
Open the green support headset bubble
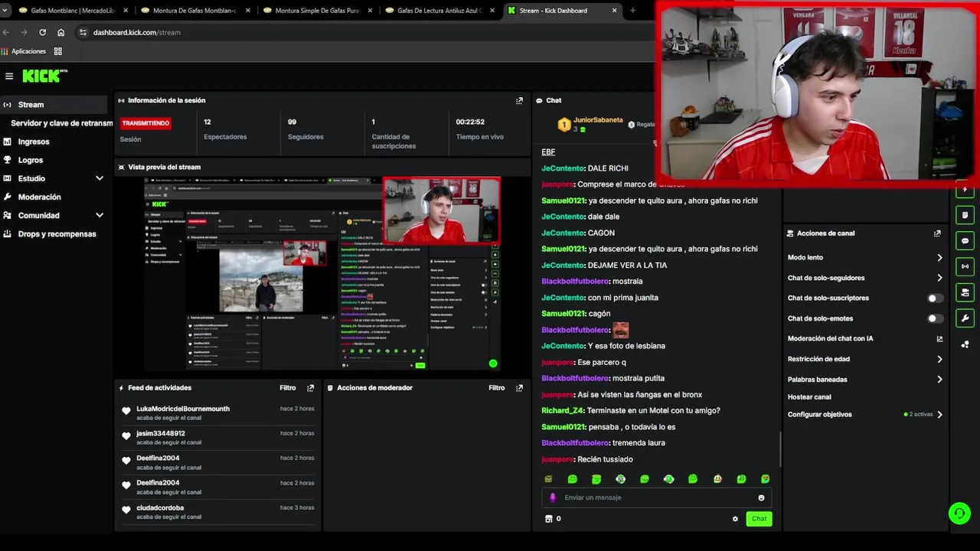coord(959,513)
